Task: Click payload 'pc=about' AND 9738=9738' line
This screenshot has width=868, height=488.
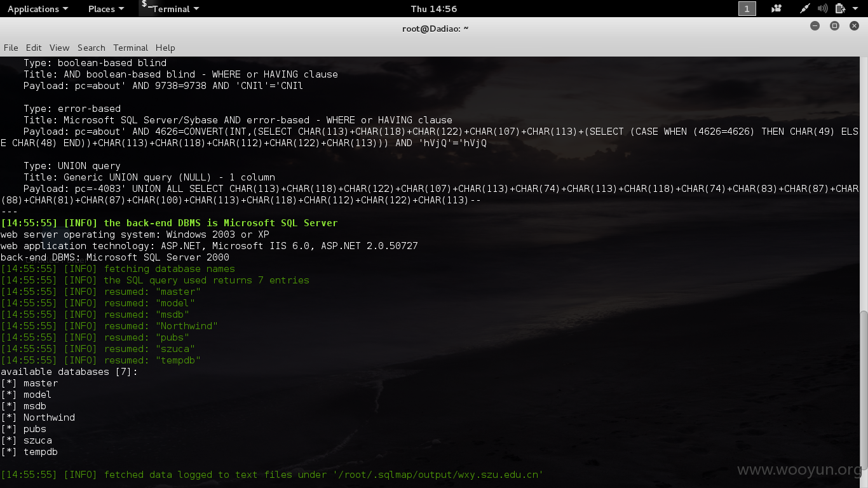Action: click(163, 86)
